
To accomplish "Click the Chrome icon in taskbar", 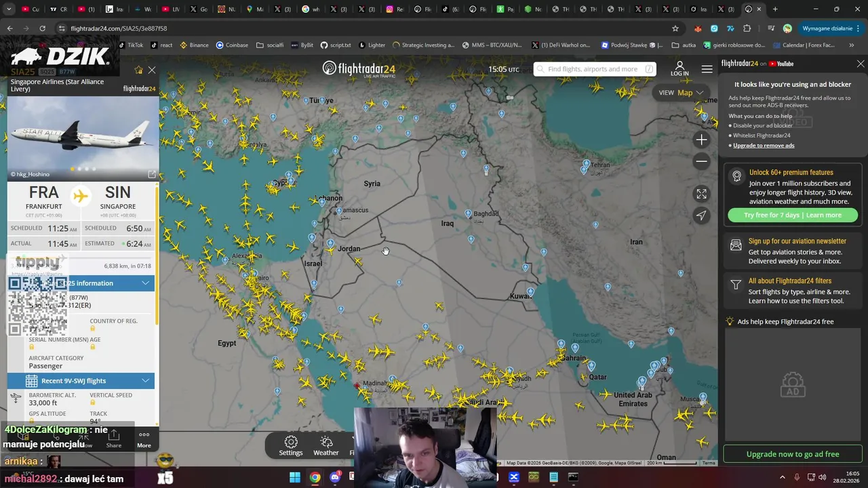I will (x=315, y=477).
